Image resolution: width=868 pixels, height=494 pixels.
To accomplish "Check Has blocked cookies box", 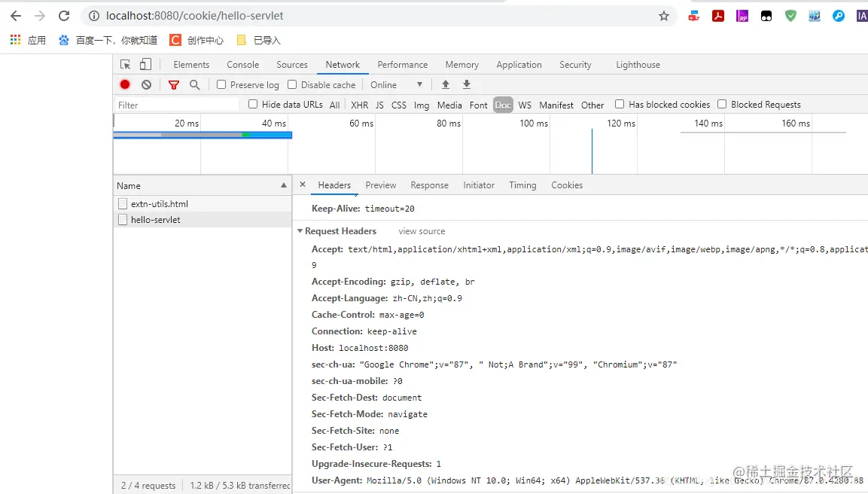I will click(620, 104).
